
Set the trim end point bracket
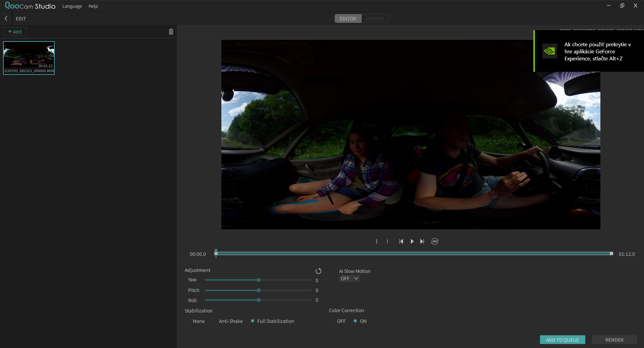tap(387, 241)
